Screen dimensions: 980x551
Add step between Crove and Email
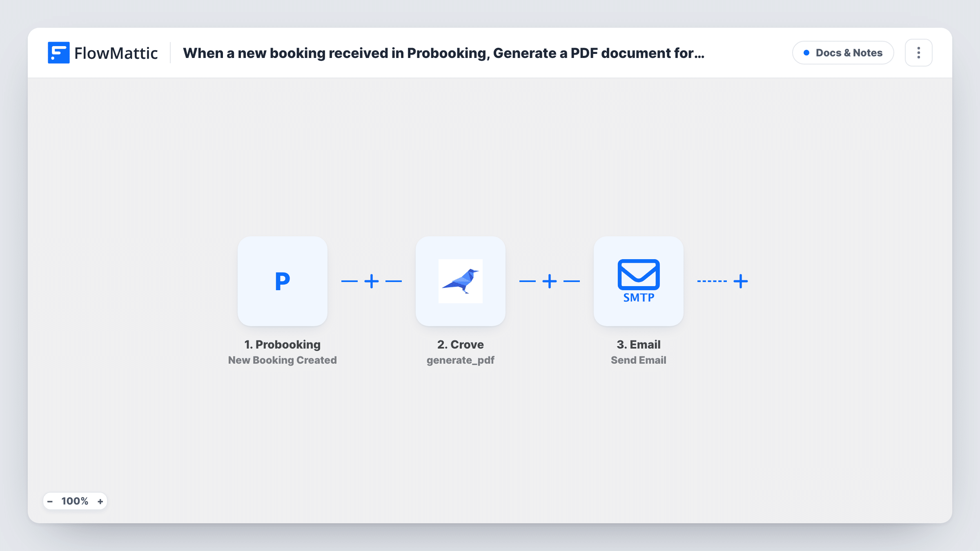point(550,281)
